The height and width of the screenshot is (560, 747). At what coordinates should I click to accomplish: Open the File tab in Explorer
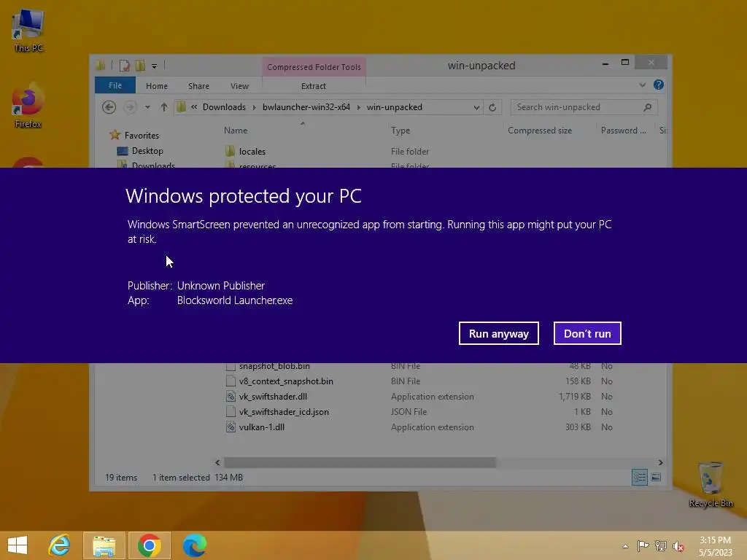pyautogui.click(x=115, y=85)
